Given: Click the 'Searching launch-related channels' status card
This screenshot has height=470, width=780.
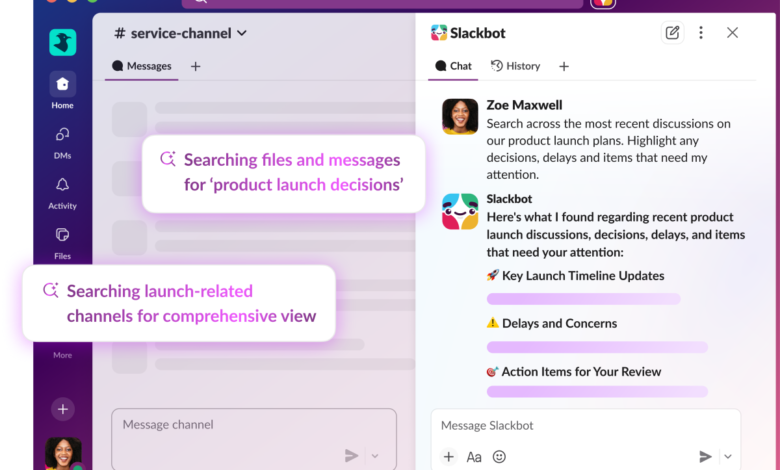Looking at the screenshot, I should [x=179, y=303].
